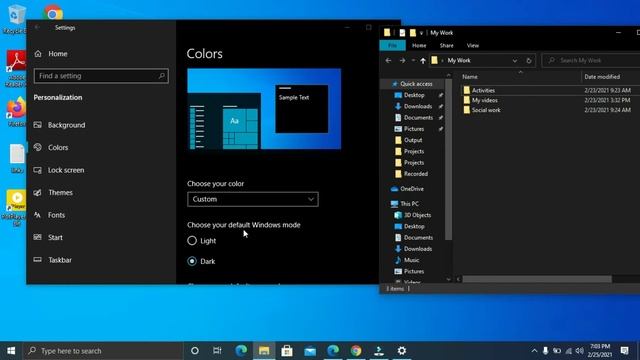The image size is (640, 360).
Task: Open Google Chrome desktop shortcut
Action: click(53, 13)
